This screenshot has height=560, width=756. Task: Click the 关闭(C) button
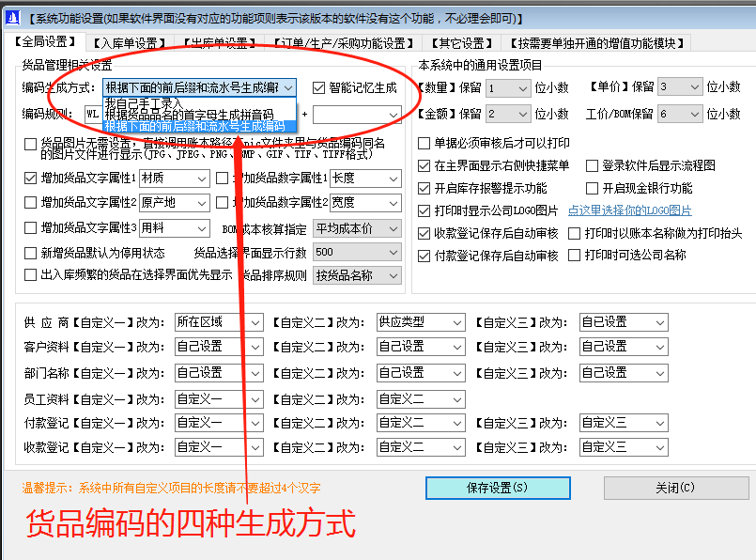coord(674,489)
